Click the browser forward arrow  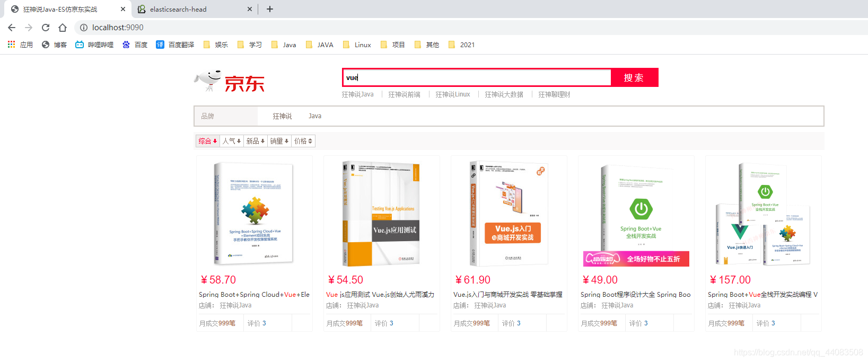[x=29, y=28]
